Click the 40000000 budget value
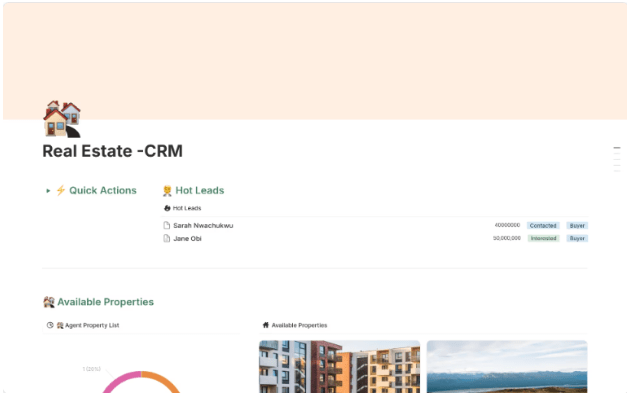The image size is (628, 396). (507, 225)
